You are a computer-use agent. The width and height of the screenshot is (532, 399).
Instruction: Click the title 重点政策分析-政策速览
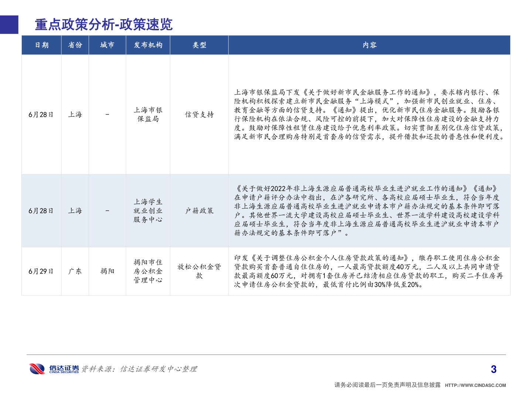104,25
